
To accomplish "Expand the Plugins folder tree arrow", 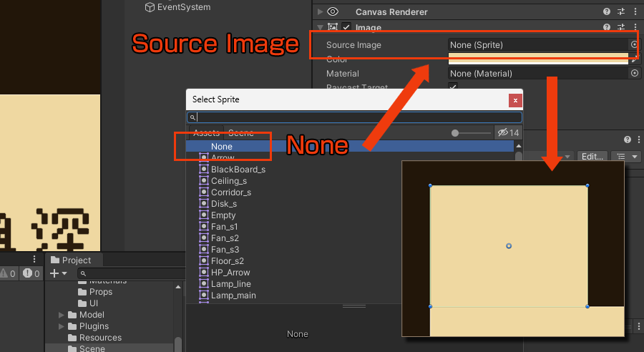I will click(62, 326).
